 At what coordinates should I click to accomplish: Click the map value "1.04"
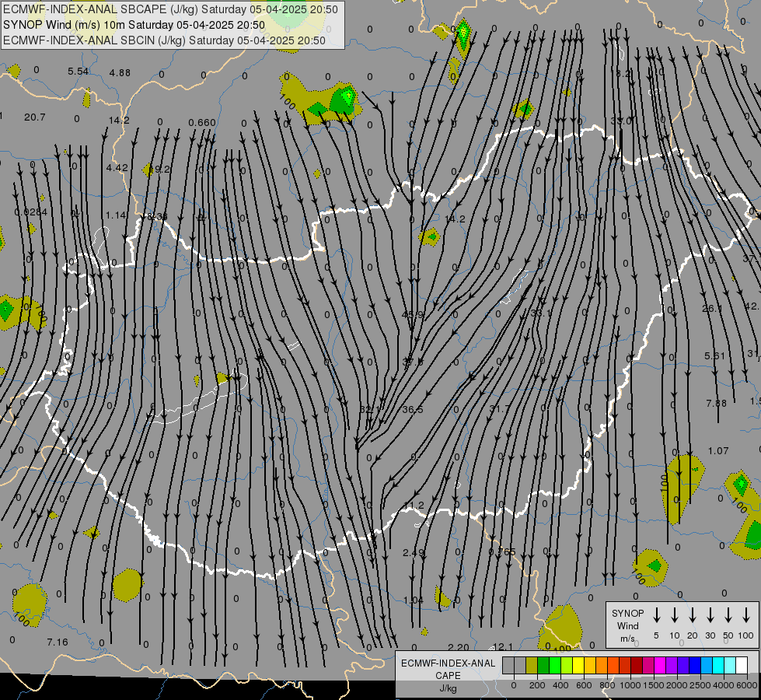click(414, 600)
